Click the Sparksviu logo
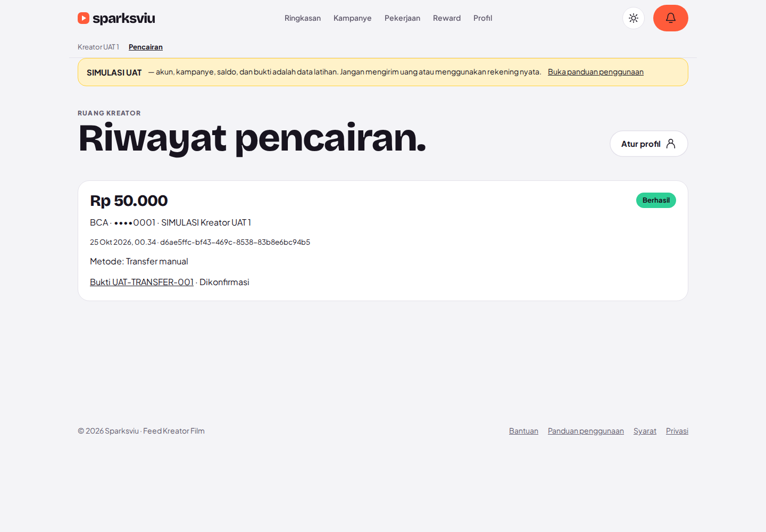Viewport: 766px width, 532px height. coord(116,18)
